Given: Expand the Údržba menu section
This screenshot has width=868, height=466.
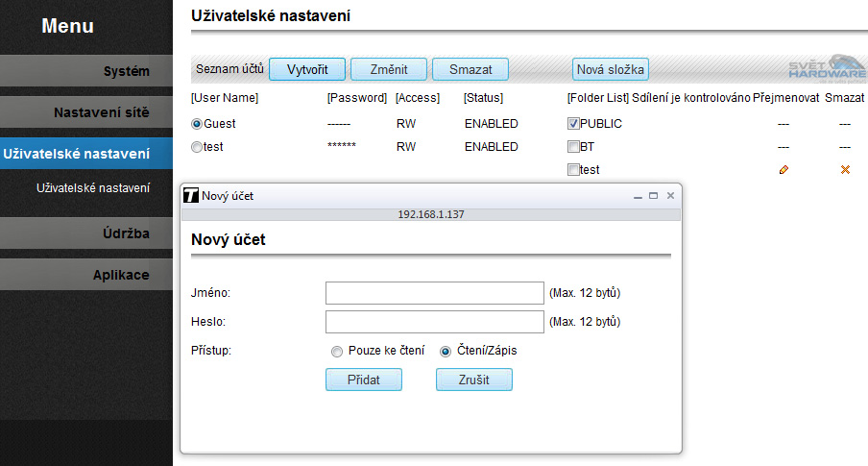Looking at the screenshot, I should click(x=86, y=233).
